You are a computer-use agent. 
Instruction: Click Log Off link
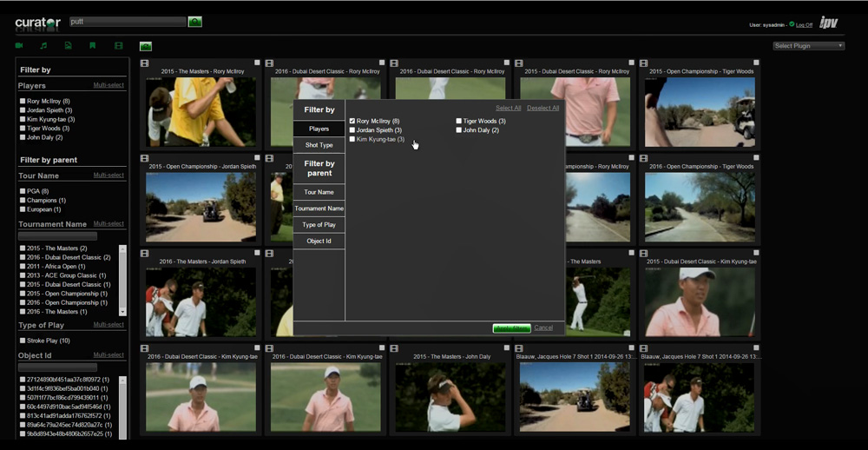[x=805, y=25]
